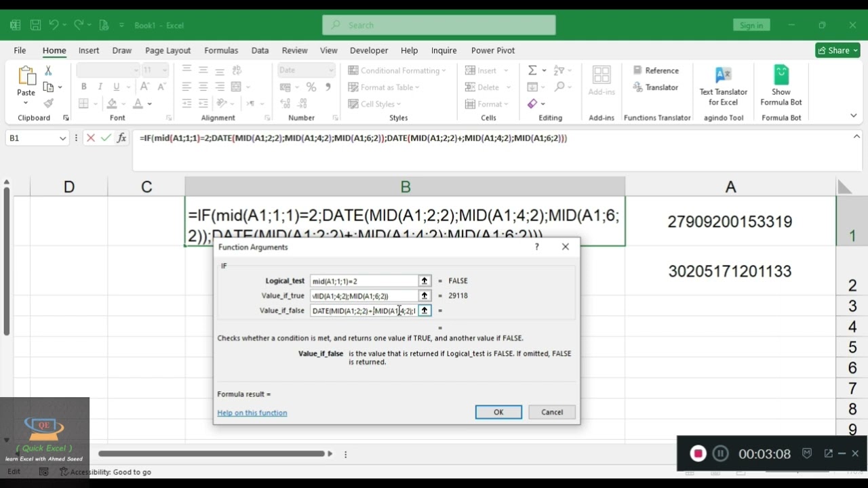Switch to the Power Pivot tab

(x=493, y=50)
